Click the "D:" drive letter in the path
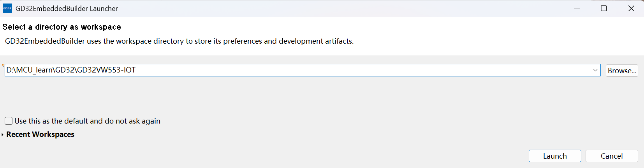 coord(10,70)
